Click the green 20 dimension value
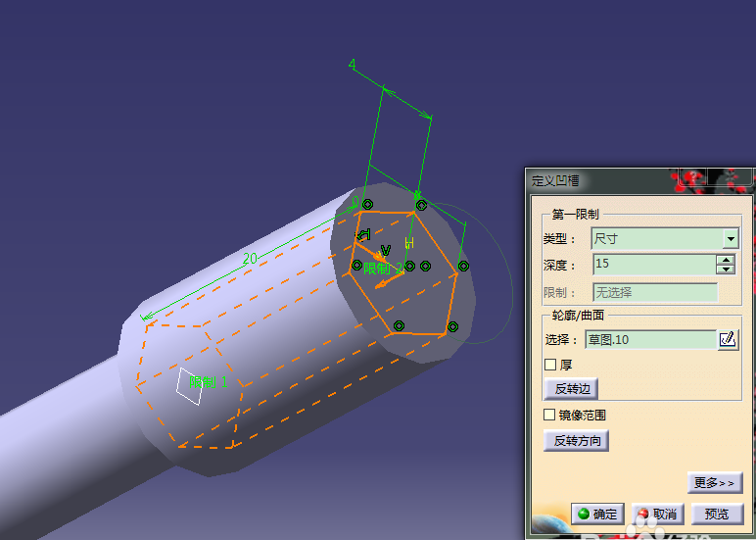 (x=250, y=259)
